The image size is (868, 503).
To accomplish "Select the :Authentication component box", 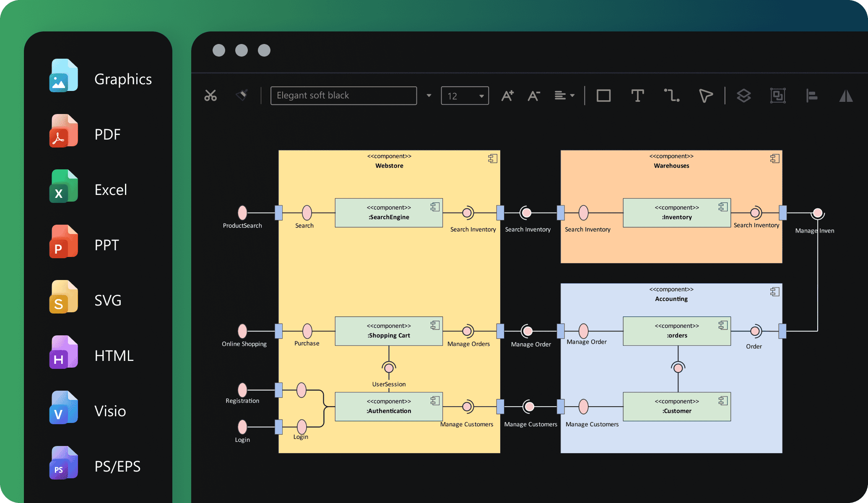I will 389,407.
